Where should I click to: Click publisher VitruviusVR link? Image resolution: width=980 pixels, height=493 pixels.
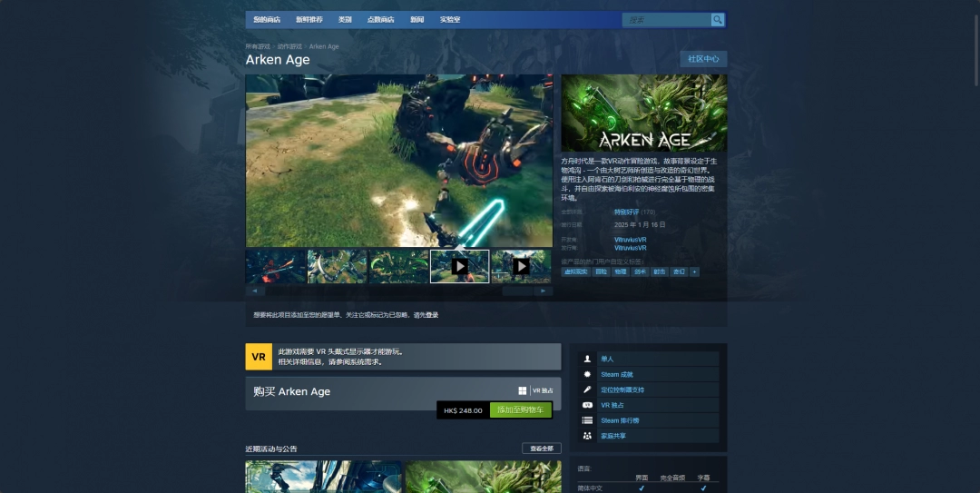(x=630, y=248)
